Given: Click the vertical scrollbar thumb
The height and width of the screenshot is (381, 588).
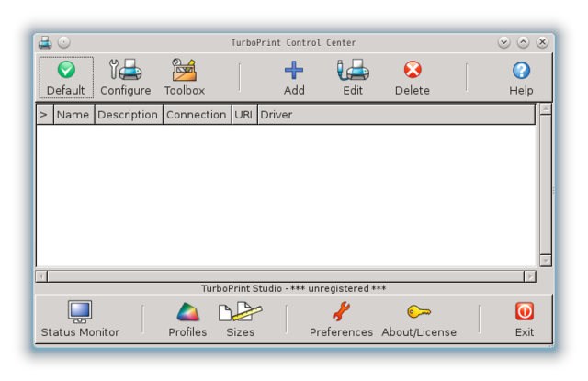Looking at the screenshot, I should click(x=546, y=185).
